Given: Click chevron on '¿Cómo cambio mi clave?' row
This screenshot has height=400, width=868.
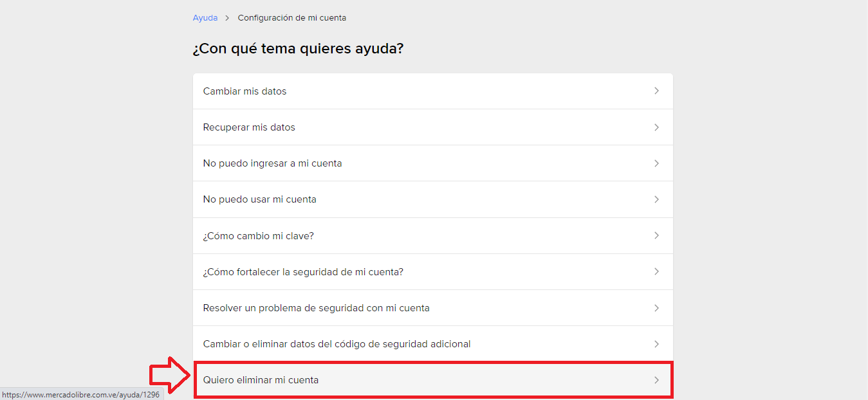Looking at the screenshot, I should [656, 236].
